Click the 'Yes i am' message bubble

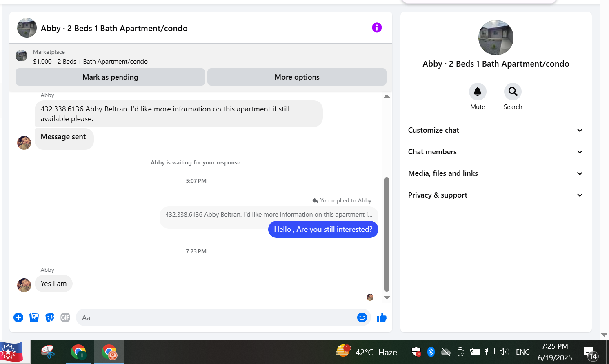click(x=53, y=284)
